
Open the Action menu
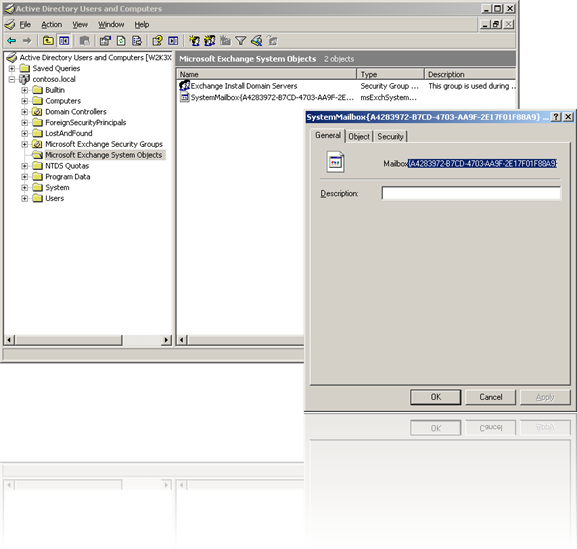click(52, 25)
